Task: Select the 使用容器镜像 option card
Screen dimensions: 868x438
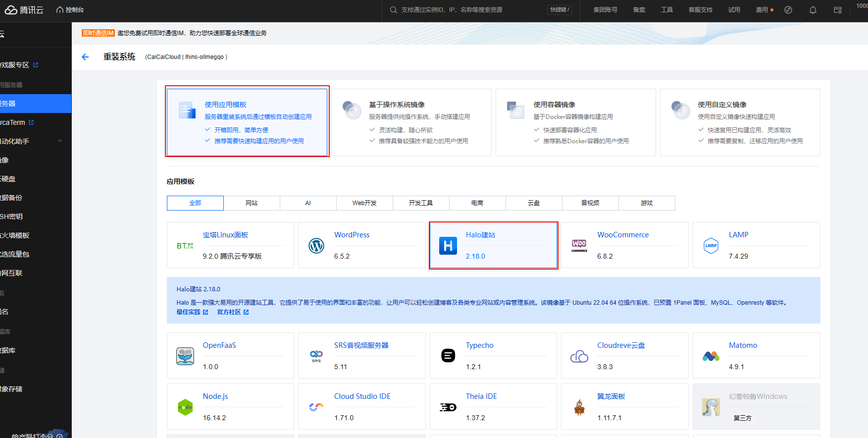Action: [576, 122]
